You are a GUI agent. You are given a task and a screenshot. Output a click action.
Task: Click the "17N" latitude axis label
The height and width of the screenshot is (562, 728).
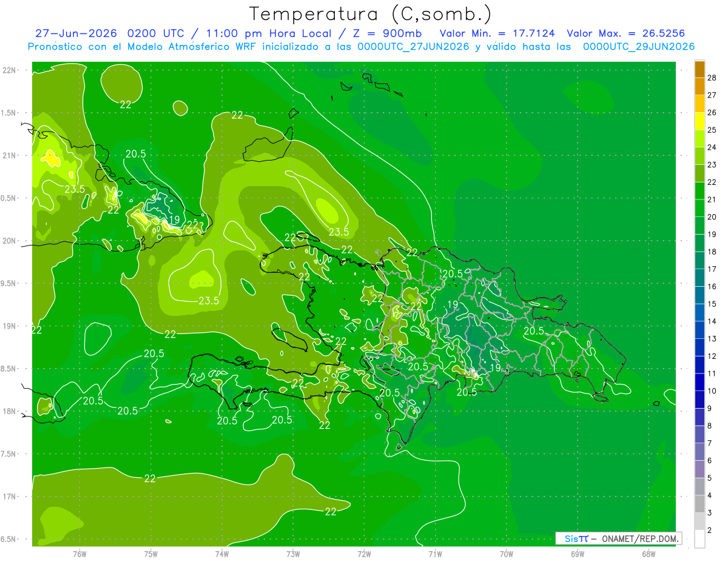click(x=9, y=497)
